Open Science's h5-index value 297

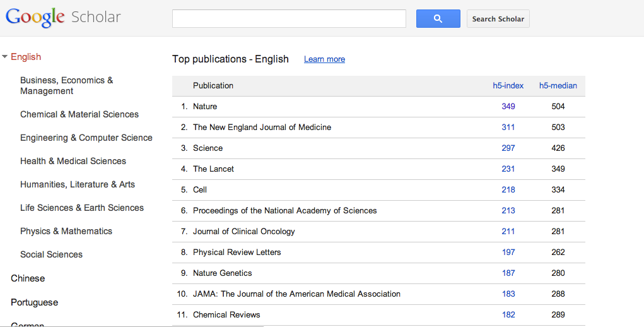click(x=508, y=148)
